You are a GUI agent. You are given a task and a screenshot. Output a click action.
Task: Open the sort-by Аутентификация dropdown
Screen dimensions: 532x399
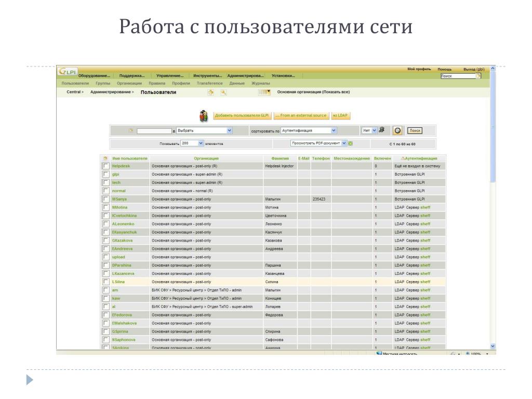click(309, 130)
